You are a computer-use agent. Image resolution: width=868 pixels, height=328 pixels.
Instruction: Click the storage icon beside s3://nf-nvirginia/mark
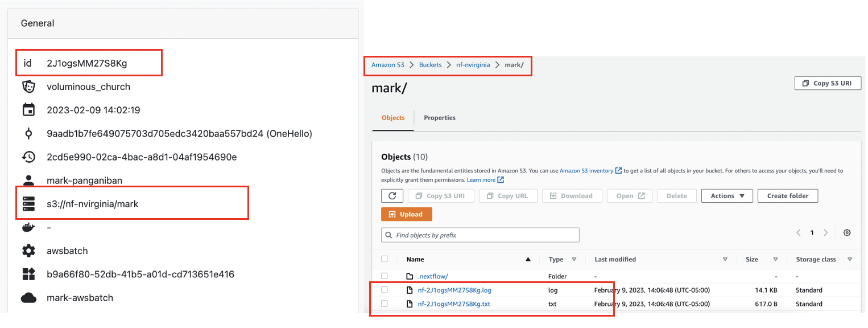pos(28,204)
